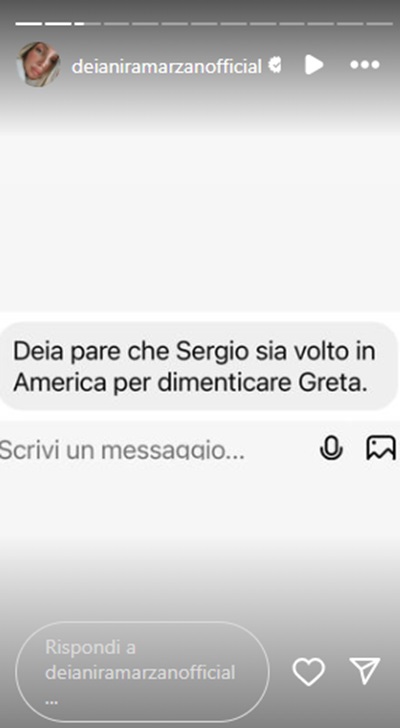This screenshot has height=728, width=400.
Task: Select the message bubble about Sergio and Greta
Action: click(x=198, y=366)
